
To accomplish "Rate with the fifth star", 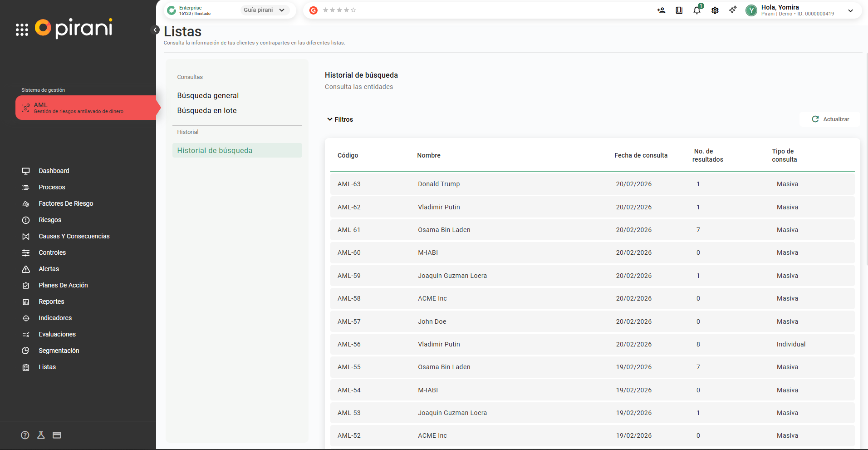I will (x=353, y=10).
